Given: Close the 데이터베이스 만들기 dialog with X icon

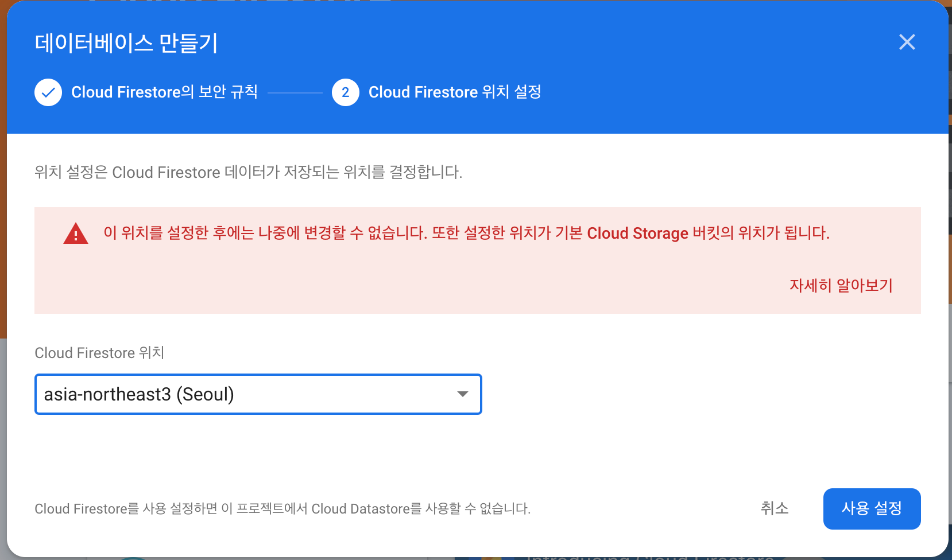Looking at the screenshot, I should coord(907,42).
